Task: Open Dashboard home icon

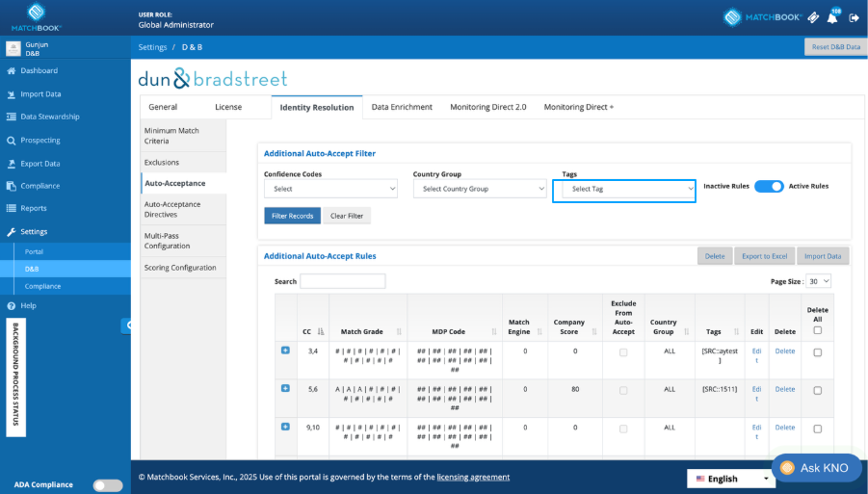Action: point(11,71)
